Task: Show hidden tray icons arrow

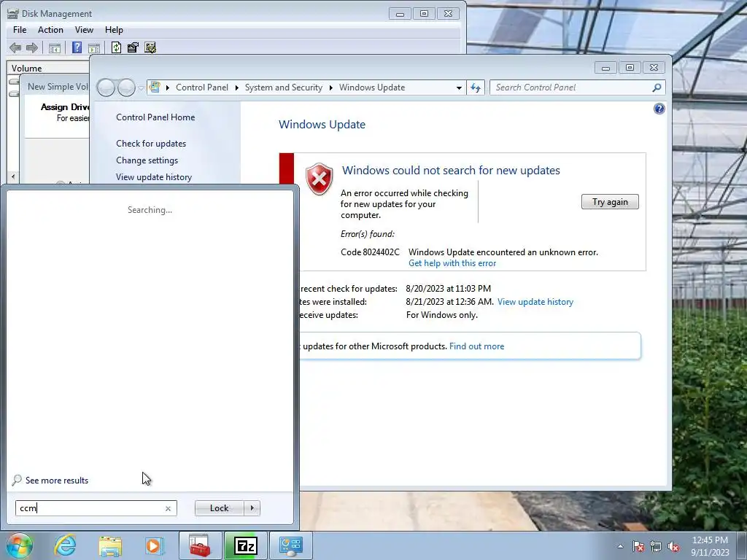Action: pos(620,547)
